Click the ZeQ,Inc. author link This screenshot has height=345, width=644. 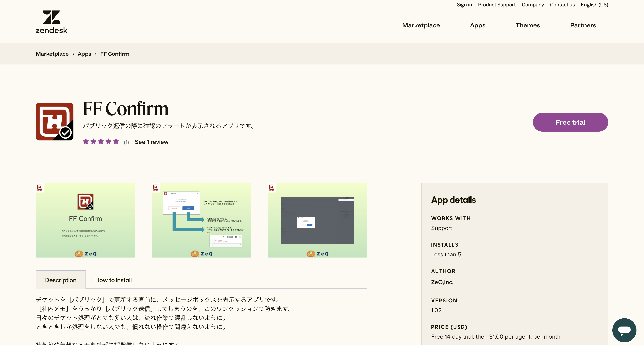(442, 282)
